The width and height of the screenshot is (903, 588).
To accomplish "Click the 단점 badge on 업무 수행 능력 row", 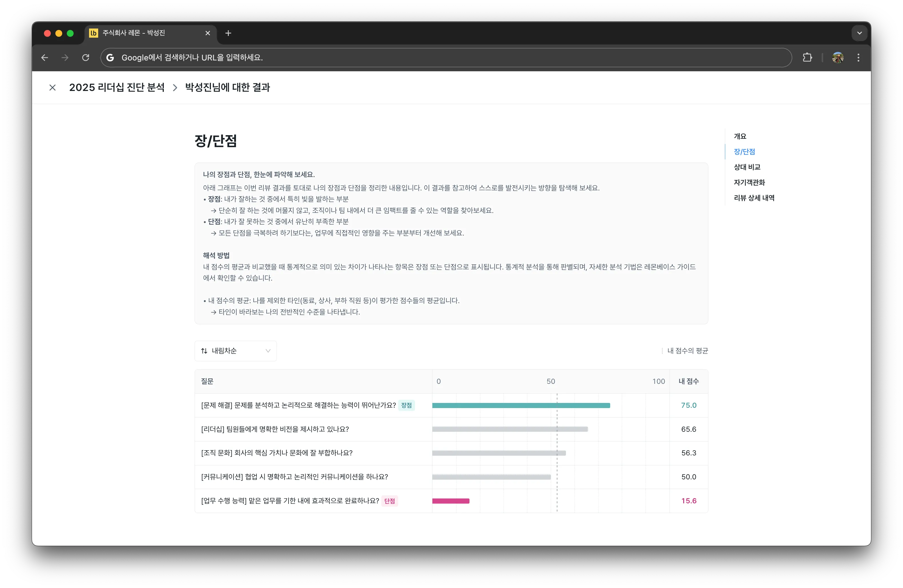I will click(390, 501).
